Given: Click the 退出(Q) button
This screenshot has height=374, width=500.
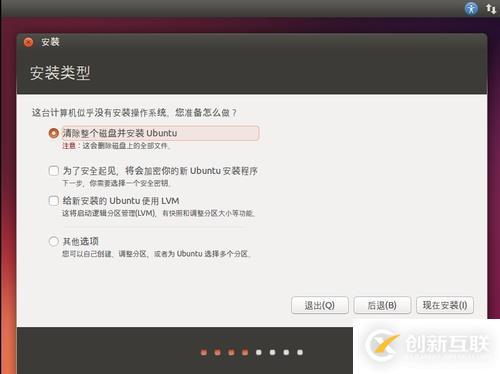Looking at the screenshot, I should [x=320, y=305].
